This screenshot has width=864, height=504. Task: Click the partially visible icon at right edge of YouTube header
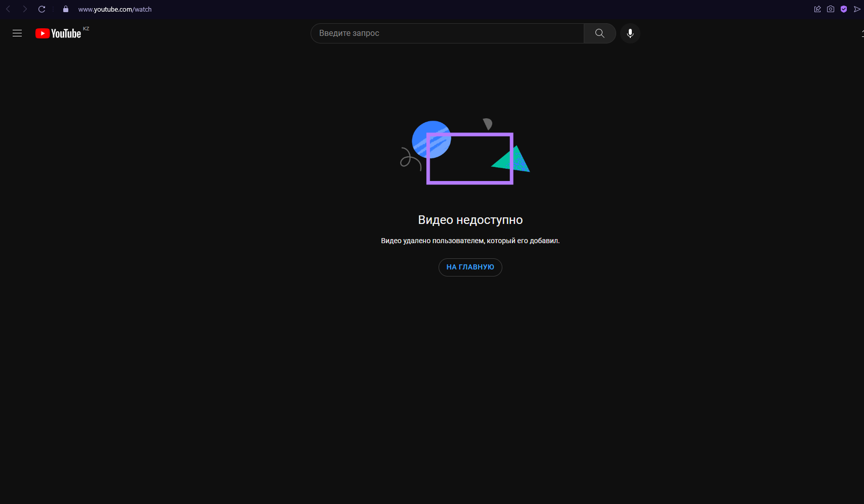pyautogui.click(x=862, y=33)
